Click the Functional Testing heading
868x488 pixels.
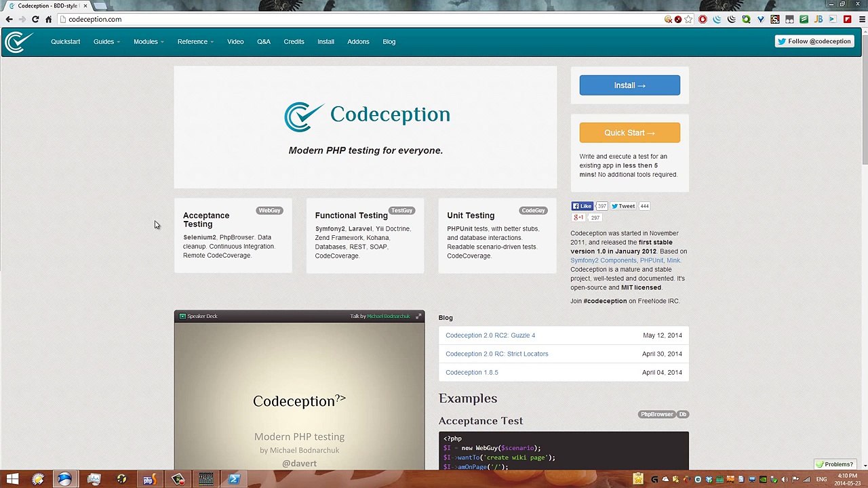(351, 216)
